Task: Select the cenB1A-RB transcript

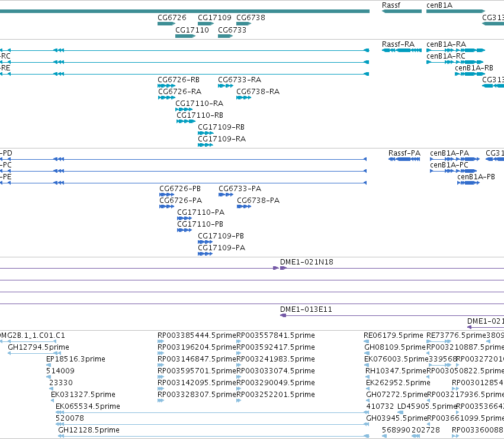Action: pyautogui.click(x=470, y=74)
